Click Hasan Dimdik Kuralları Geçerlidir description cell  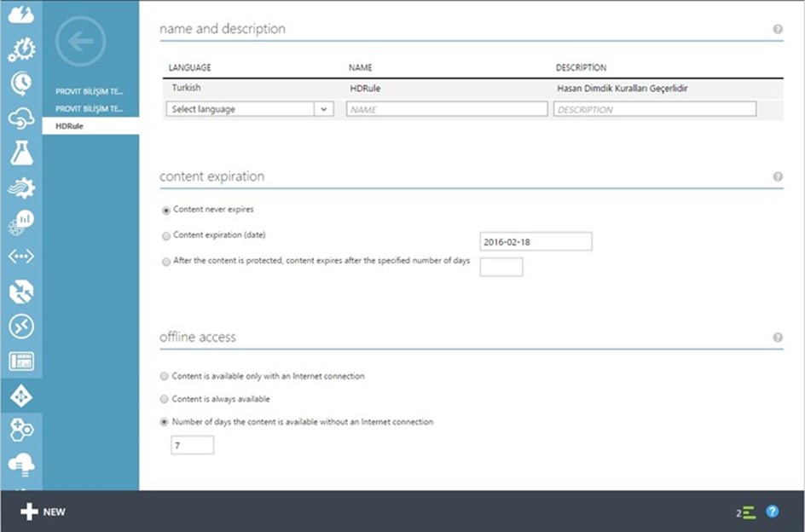point(623,89)
